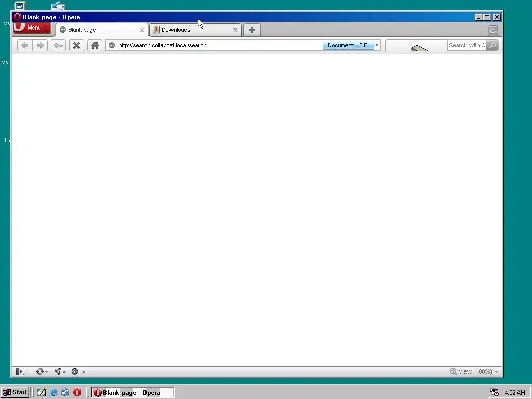
Task: Open the Windows Start menu
Action: [15, 393]
